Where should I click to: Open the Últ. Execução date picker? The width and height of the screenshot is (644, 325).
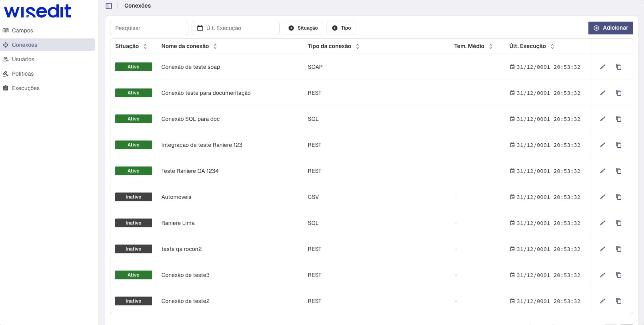coord(235,28)
